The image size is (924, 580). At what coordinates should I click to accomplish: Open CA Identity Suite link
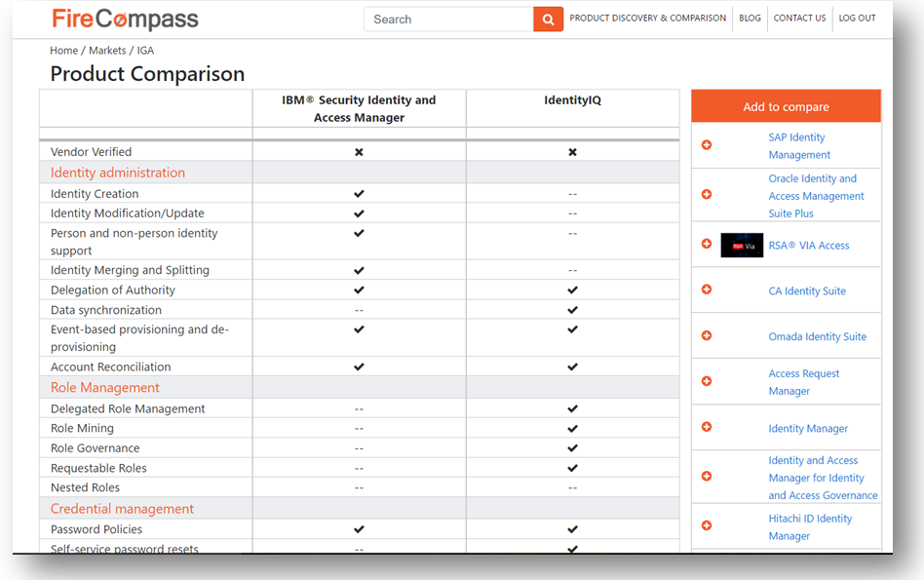coord(807,291)
